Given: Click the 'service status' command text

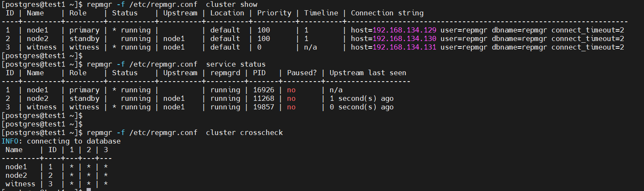Looking at the screenshot, I should coord(236,65).
